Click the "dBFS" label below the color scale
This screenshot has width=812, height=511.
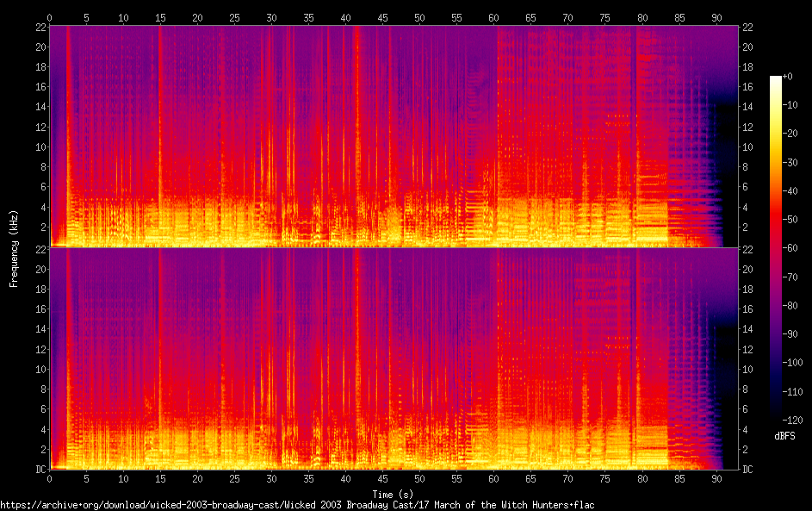pos(784,436)
